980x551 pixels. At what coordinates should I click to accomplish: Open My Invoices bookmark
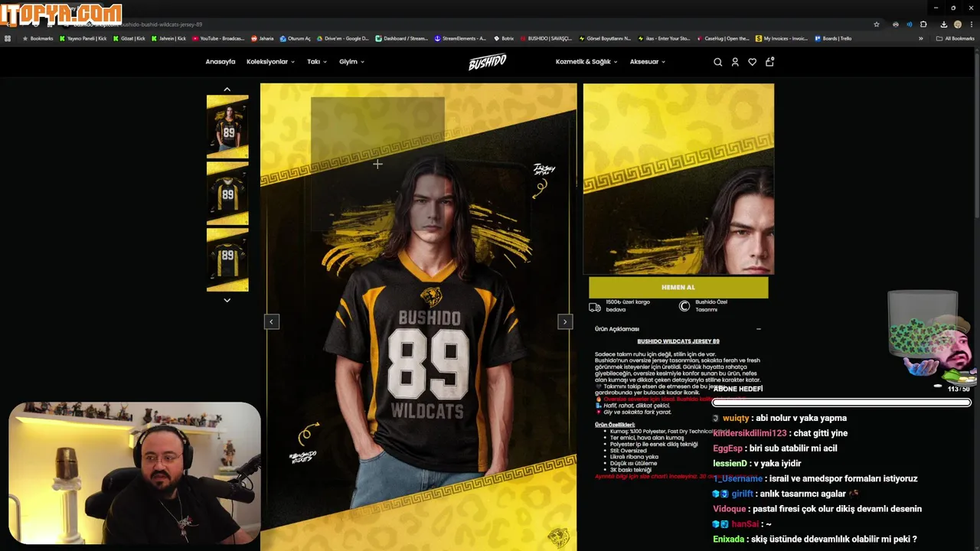click(782, 38)
